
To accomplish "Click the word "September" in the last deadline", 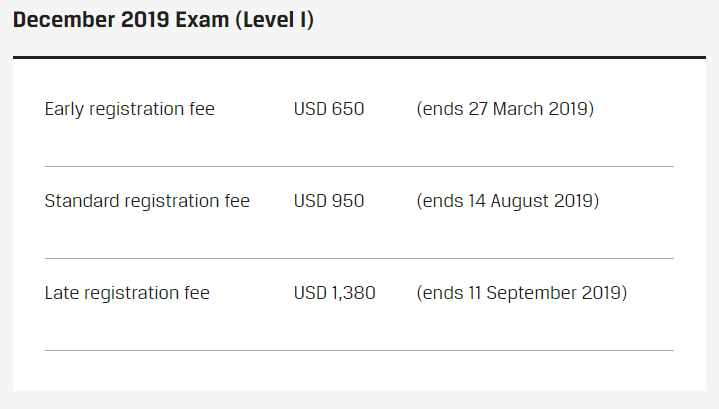I will coord(531,293).
